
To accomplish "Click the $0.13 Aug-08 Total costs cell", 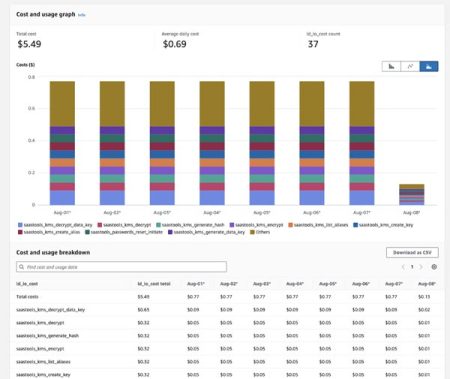I will pyautogui.click(x=424, y=297).
